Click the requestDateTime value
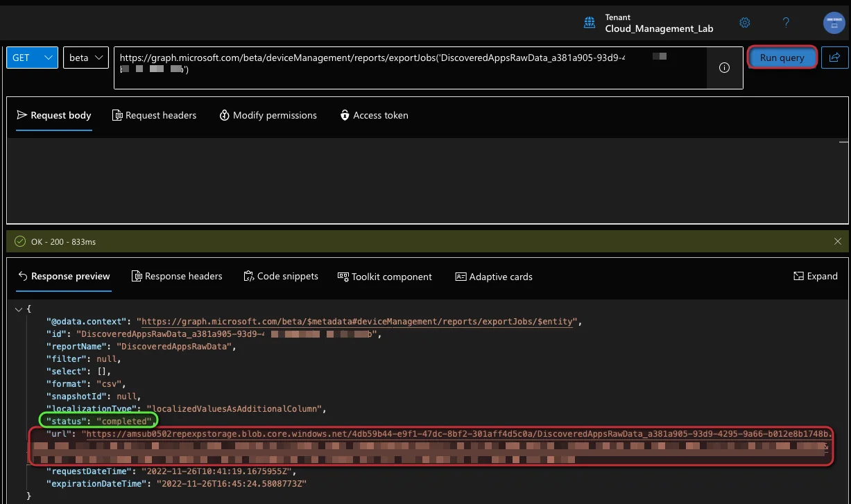Viewport: 851px width, 504px height. click(x=216, y=471)
